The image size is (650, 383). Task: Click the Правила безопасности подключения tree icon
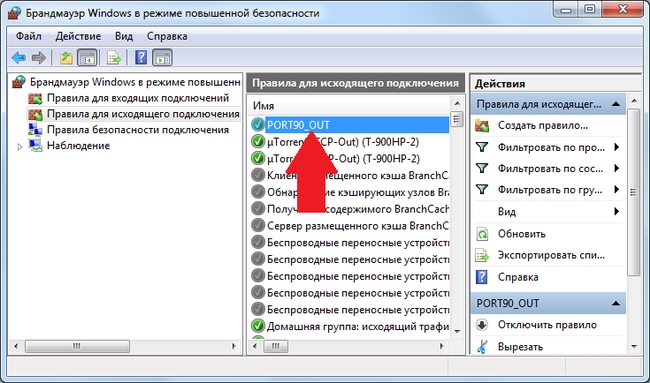pyautogui.click(x=35, y=130)
